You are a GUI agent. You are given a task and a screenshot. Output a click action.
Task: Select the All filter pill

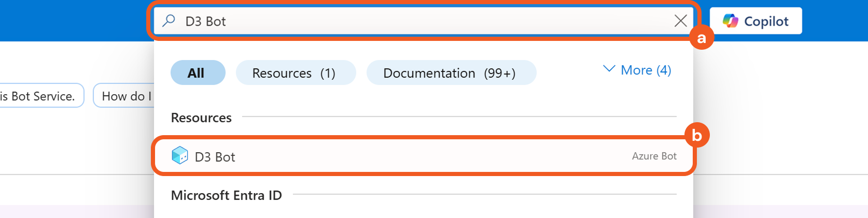point(198,73)
